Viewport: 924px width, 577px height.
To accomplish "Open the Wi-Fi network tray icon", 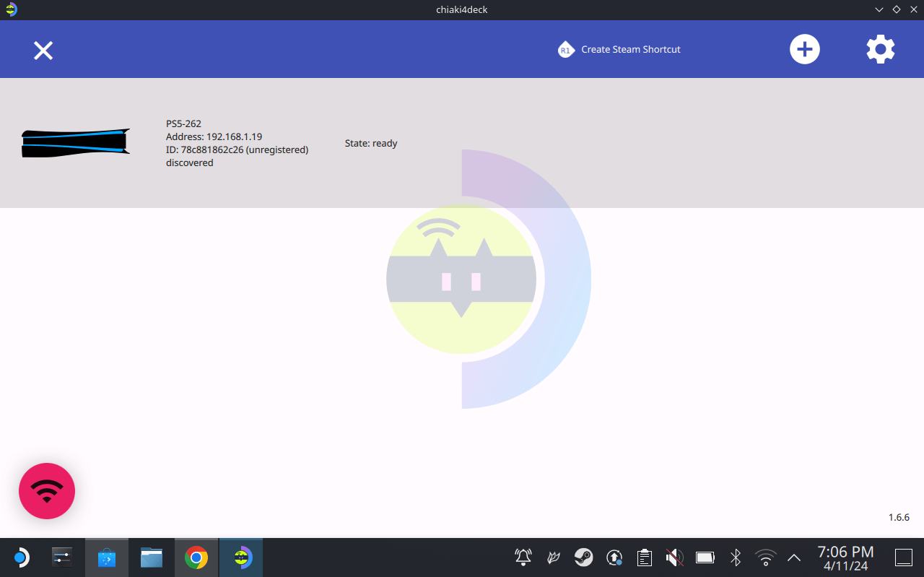I will point(766,558).
